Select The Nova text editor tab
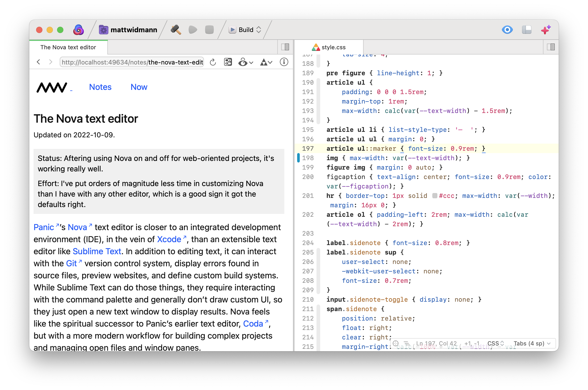The image size is (588, 390). pos(68,47)
